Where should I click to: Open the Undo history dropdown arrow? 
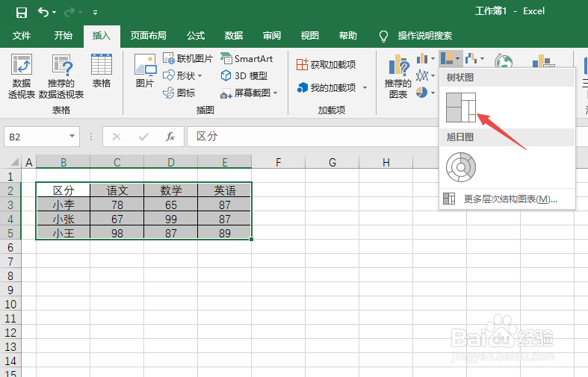point(55,13)
